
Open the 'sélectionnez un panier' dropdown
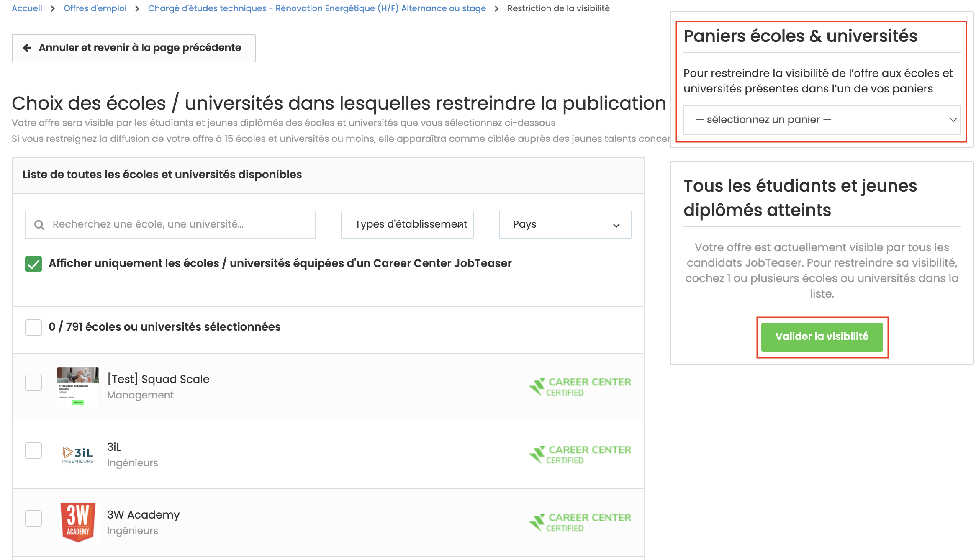tap(822, 120)
